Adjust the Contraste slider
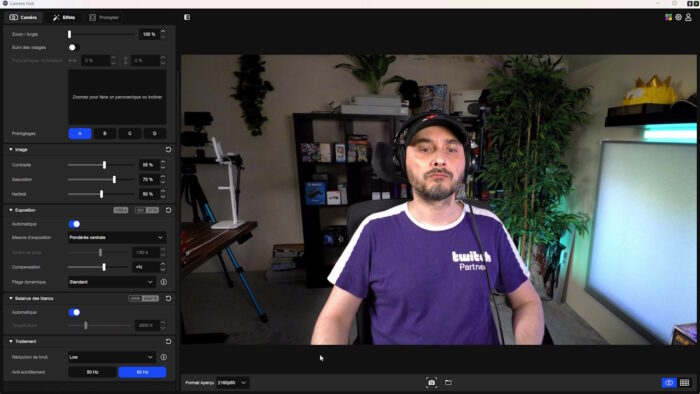 pyautogui.click(x=101, y=165)
